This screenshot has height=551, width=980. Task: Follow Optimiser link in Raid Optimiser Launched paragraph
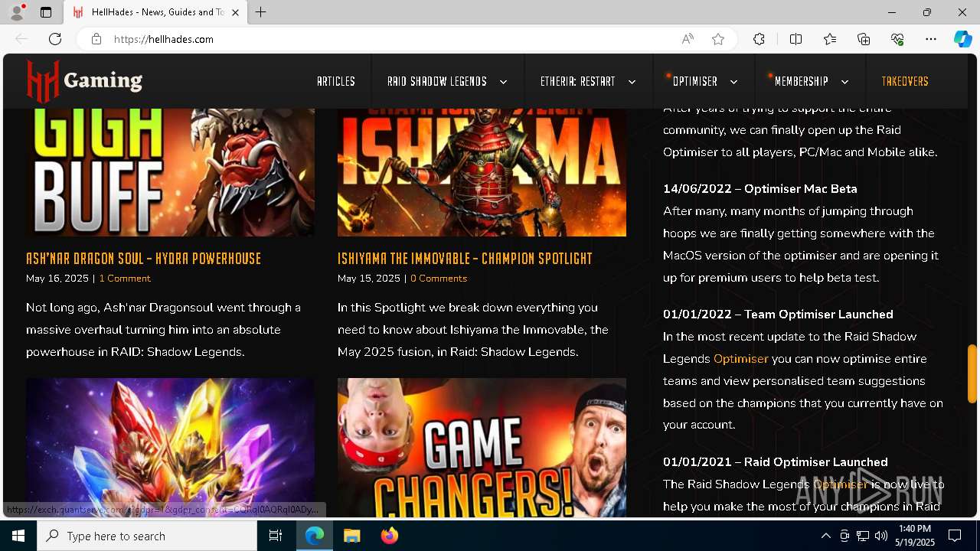click(841, 484)
